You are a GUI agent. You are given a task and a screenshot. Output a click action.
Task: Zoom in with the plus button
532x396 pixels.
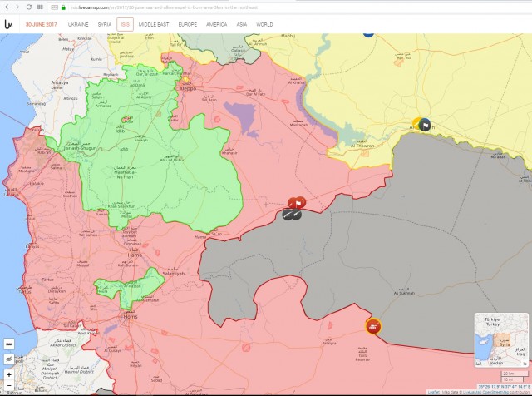click(8, 374)
